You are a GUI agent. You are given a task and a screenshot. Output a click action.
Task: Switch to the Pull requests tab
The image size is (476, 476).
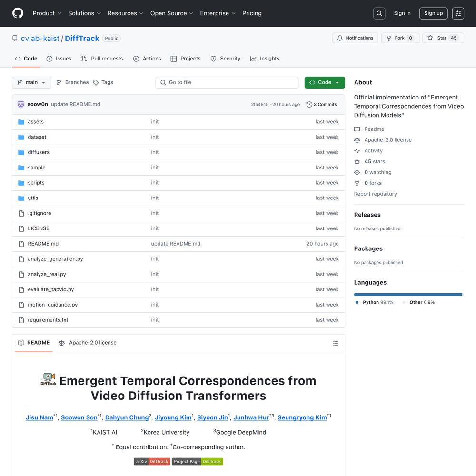102,59
